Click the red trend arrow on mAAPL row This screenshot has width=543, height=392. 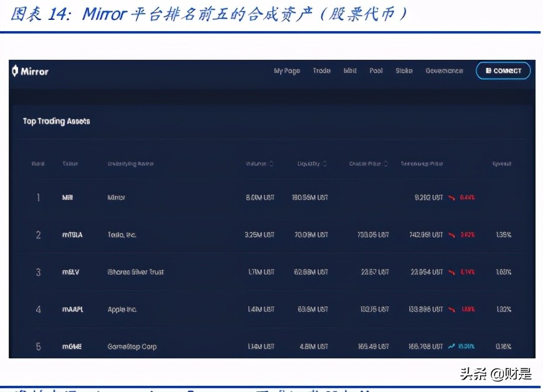(x=451, y=309)
